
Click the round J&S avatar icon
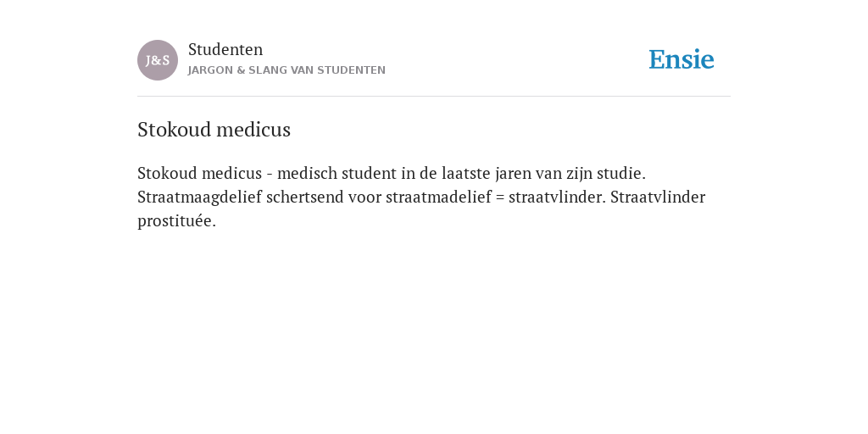[158, 60]
